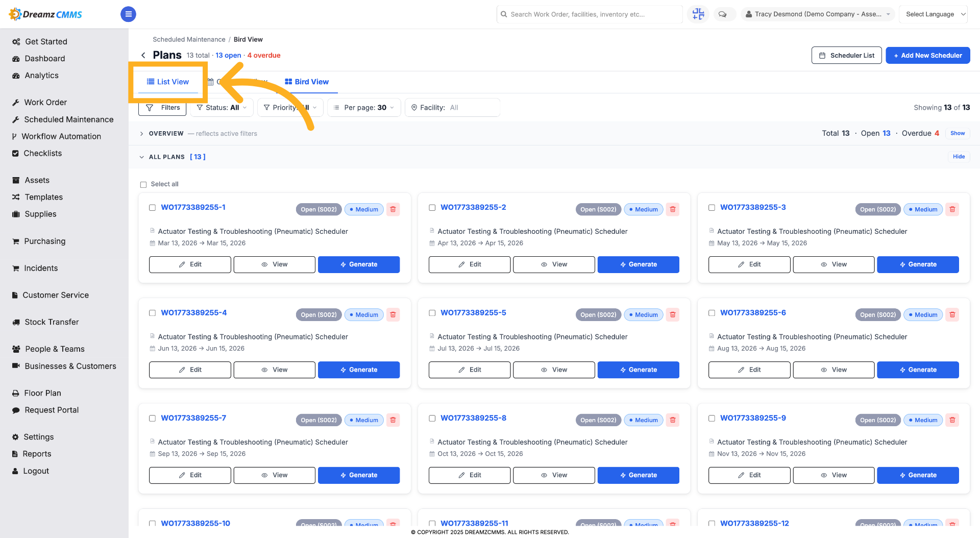Open Dashboard from the sidebar
The height and width of the screenshot is (538, 980).
39,58
